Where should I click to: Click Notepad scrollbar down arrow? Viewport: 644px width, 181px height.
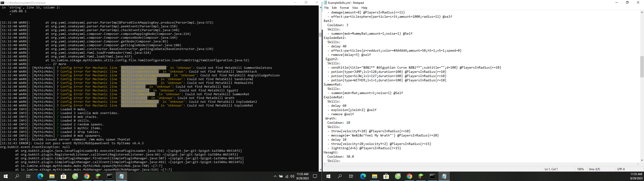click(642, 160)
